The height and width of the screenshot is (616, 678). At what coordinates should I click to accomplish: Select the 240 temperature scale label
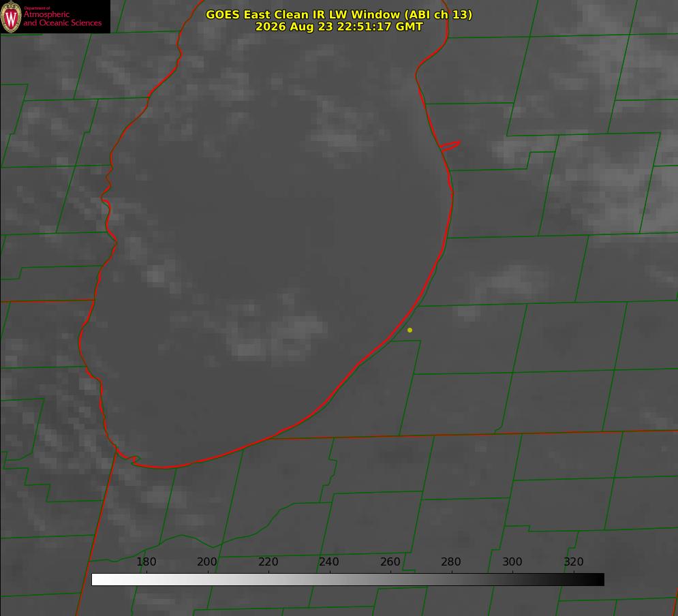tap(328, 561)
